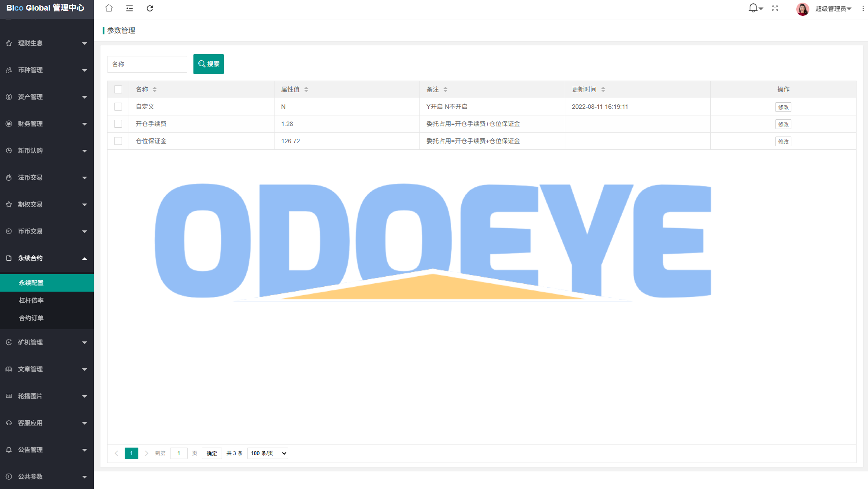The width and height of the screenshot is (868, 489).
Task: Toggle sidebar collapse icon
Action: click(130, 8)
